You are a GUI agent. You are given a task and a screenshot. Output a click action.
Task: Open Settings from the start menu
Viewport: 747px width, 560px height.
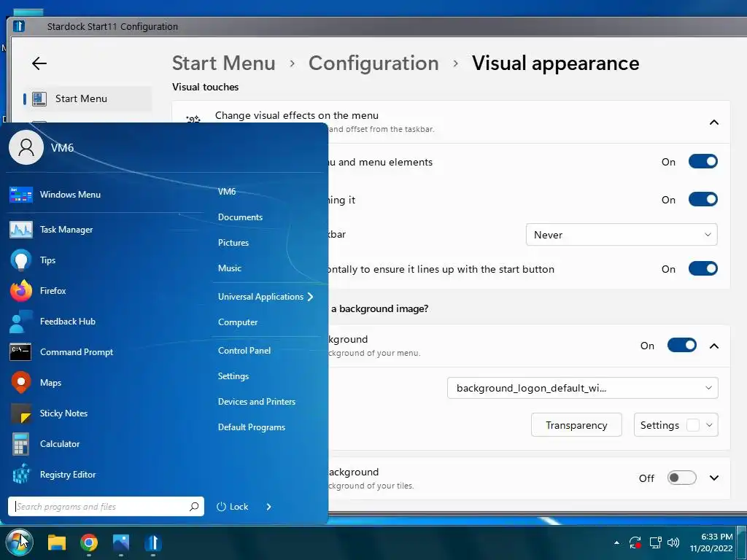233,376
